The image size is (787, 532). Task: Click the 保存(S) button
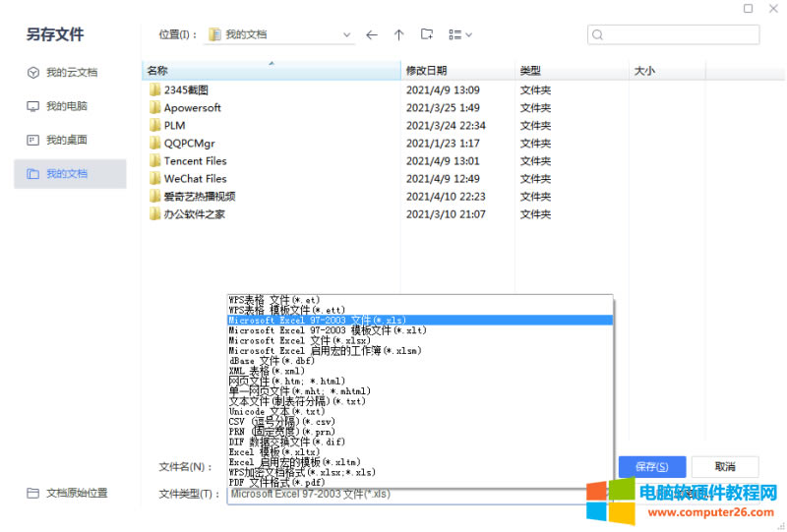(x=652, y=467)
